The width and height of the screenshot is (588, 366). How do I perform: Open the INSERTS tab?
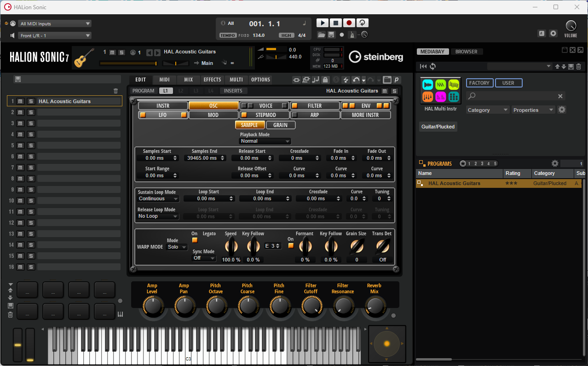point(233,91)
